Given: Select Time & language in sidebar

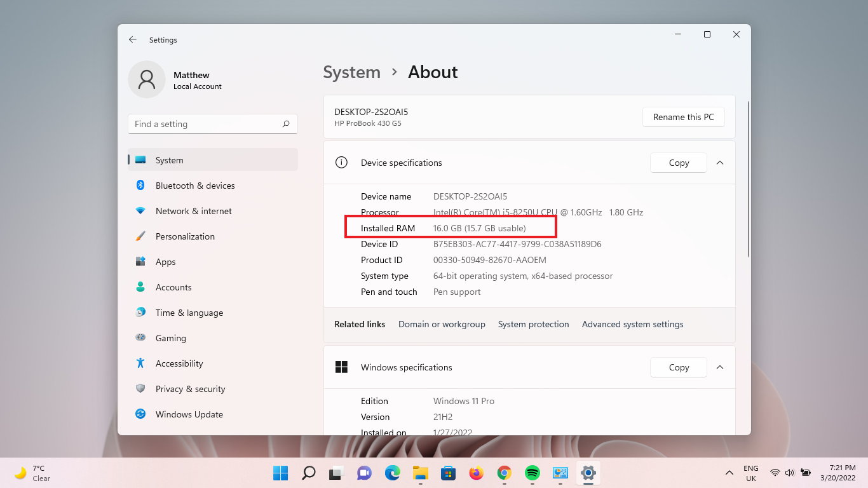Looking at the screenshot, I should pyautogui.click(x=189, y=313).
